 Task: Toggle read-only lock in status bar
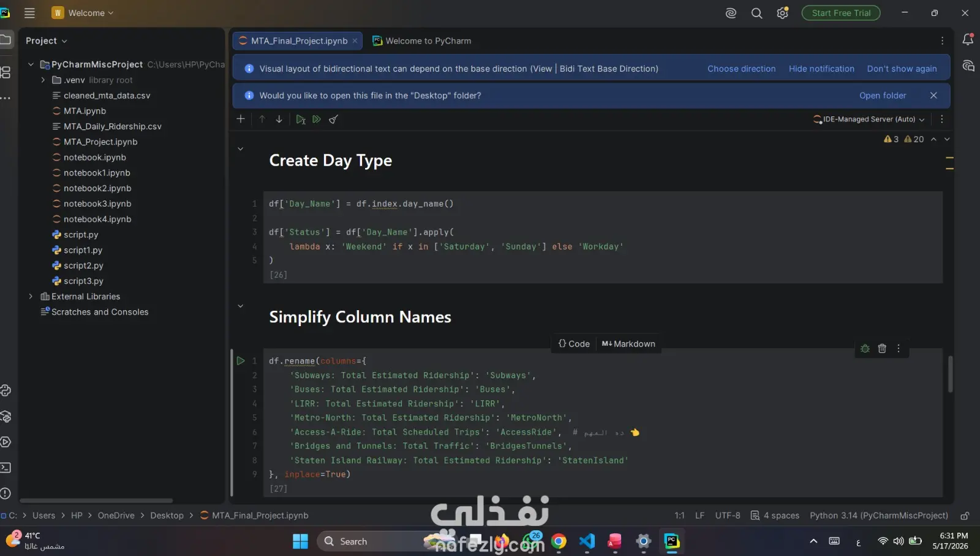tap(965, 516)
